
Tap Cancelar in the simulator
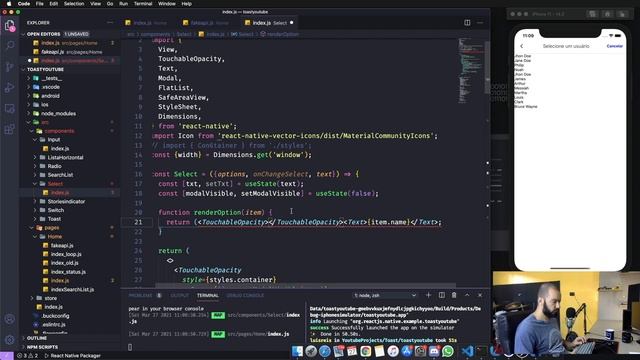pyautogui.click(x=614, y=46)
